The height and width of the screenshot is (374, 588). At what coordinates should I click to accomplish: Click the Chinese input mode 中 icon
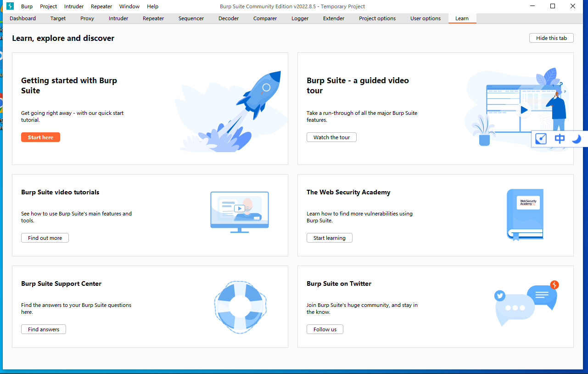coord(560,139)
